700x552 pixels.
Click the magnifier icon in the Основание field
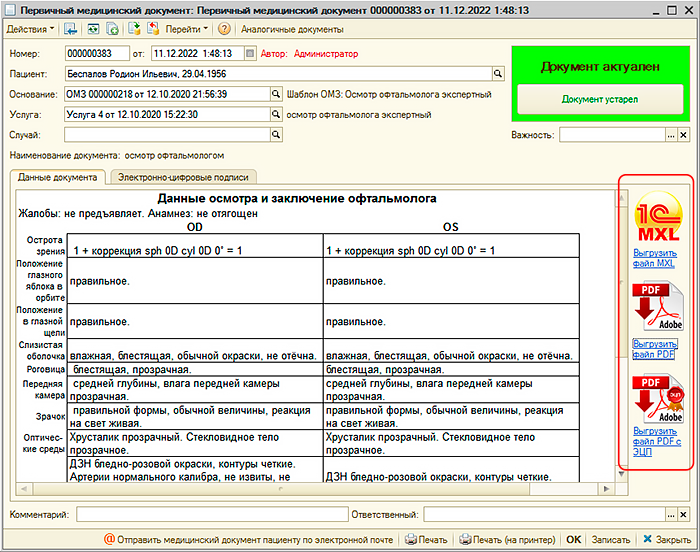click(276, 94)
